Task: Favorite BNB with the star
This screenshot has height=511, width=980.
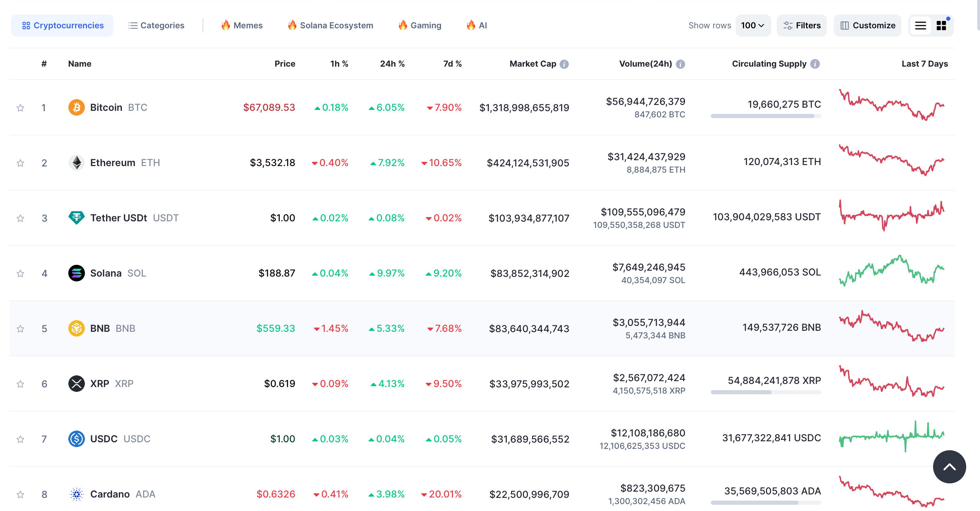Action: click(21, 329)
